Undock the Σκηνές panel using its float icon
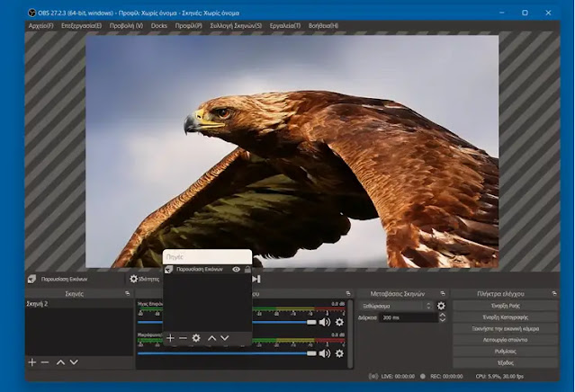575x392 pixels. pyautogui.click(x=127, y=293)
